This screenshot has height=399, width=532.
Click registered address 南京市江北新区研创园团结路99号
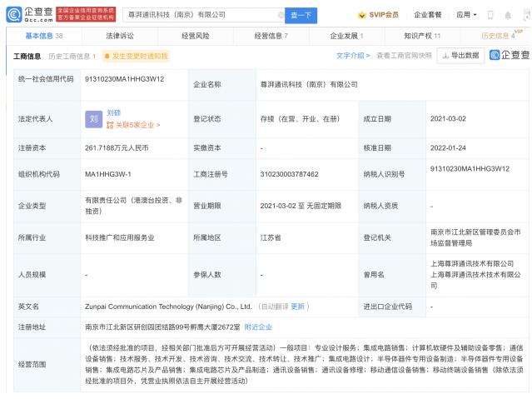pyautogui.click(x=162, y=327)
